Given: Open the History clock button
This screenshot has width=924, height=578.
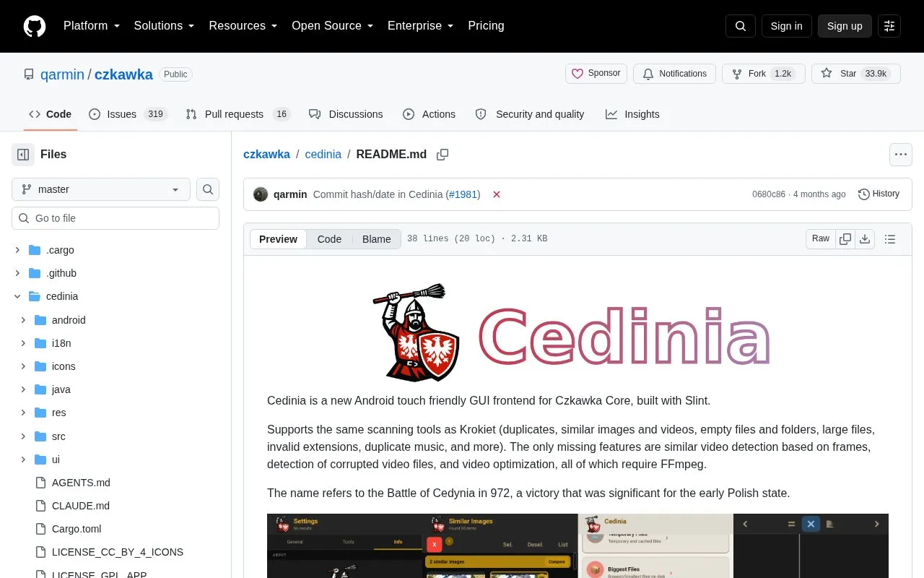Looking at the screenshot, I should pyautogui.click(x=879, y=194).
